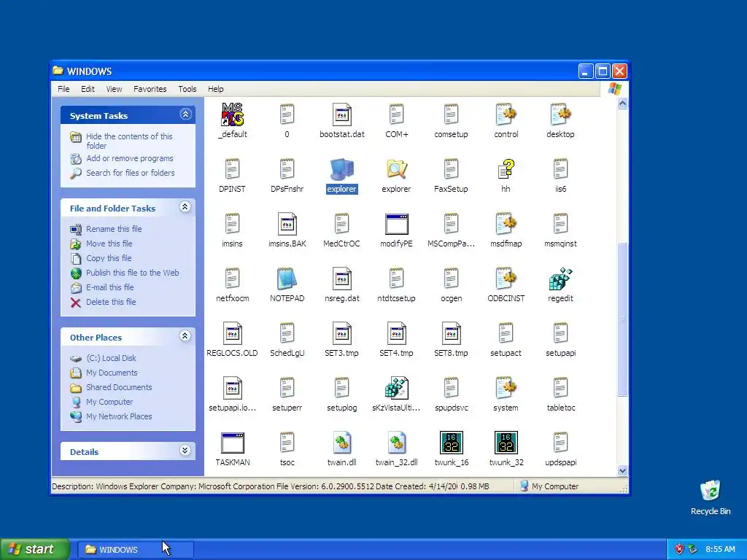Open the Favorites menu
This screenshot has height=560, width=747.
tap(150, 89)
